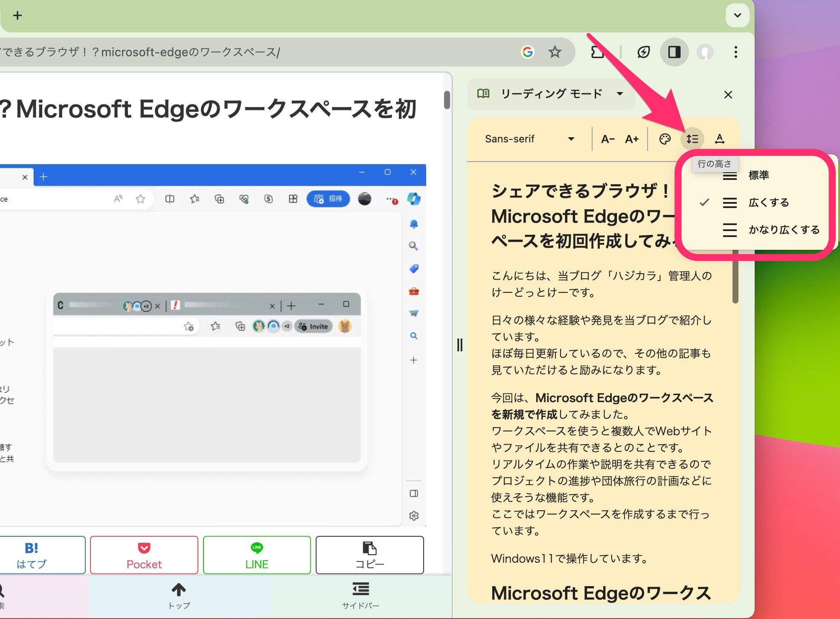The height and width of the screenshot is (619, 840).
Task: Open the extensions puzzle icon
Action: click(597, 52)
